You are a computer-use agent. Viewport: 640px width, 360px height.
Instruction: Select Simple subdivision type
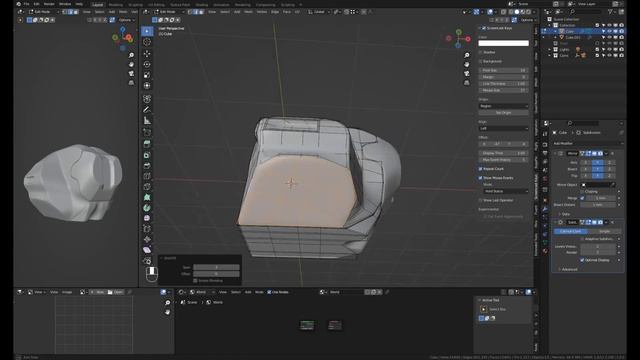click(604, 231)
